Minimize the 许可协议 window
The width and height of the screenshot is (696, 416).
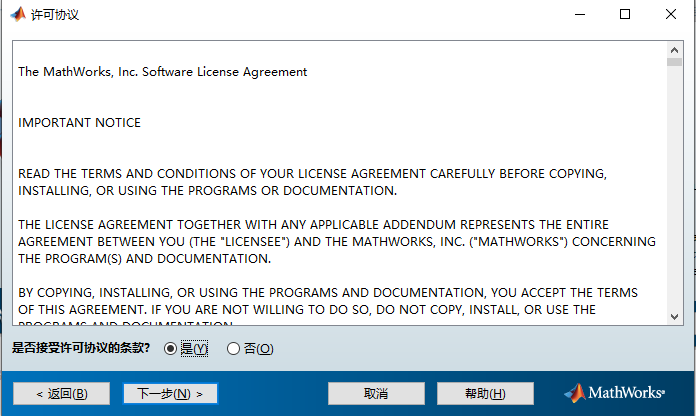tap(580, 14)
